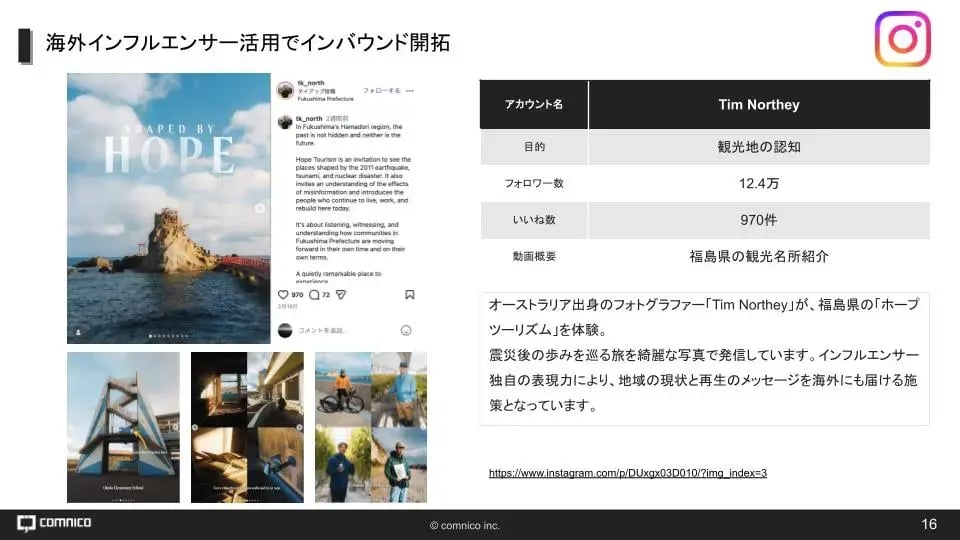Open the four people portraits thumbnail
960x540 pixels.
pos(370,427)
